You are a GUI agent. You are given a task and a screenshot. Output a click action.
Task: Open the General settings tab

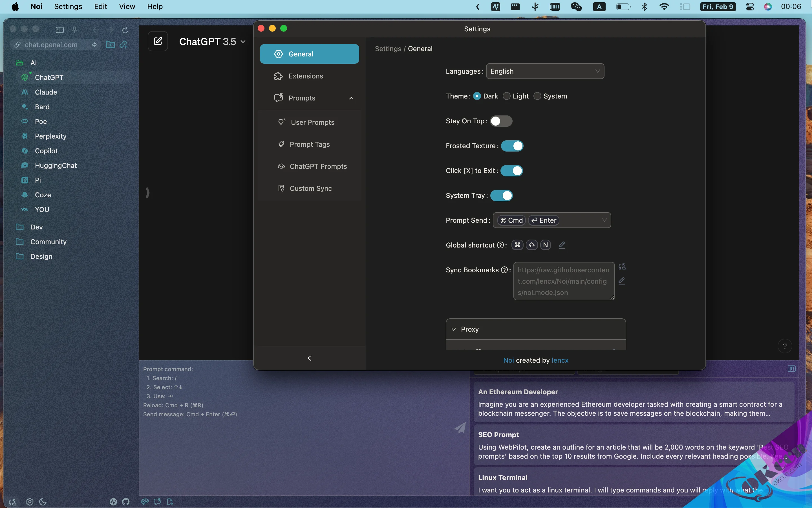[309, 54]
